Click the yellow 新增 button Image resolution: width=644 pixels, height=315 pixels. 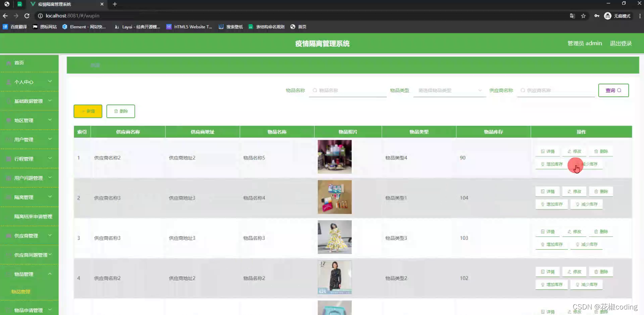[88, 111]
